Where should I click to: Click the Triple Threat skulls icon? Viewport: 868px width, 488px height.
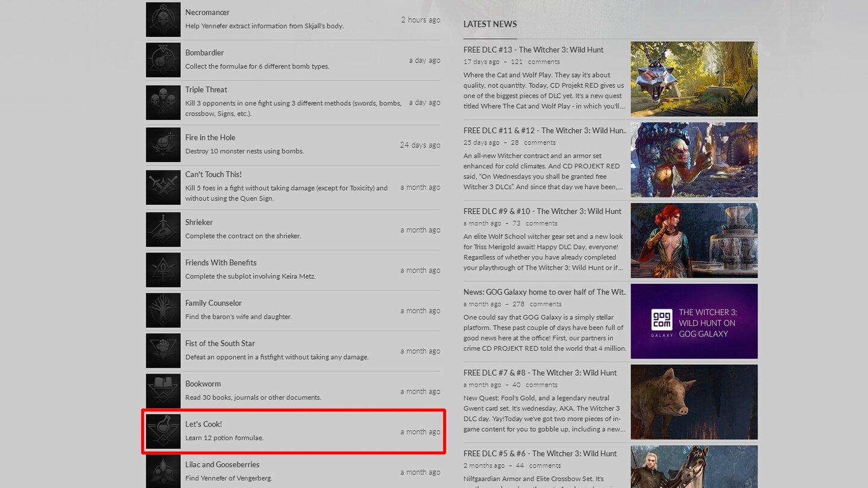(x=163, y=102)
